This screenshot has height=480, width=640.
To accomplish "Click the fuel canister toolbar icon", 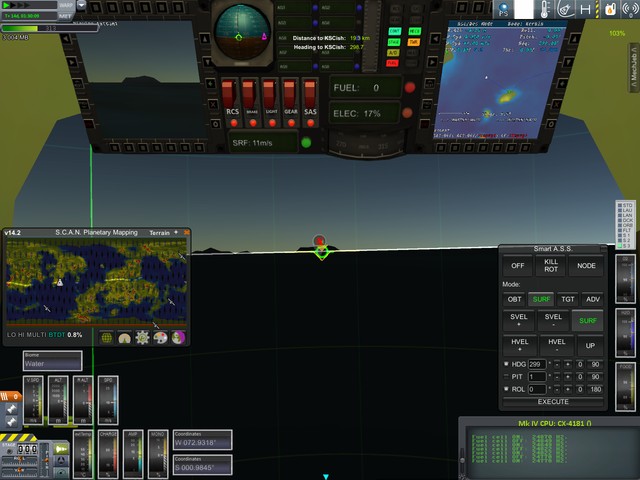I will coord(610,9).
